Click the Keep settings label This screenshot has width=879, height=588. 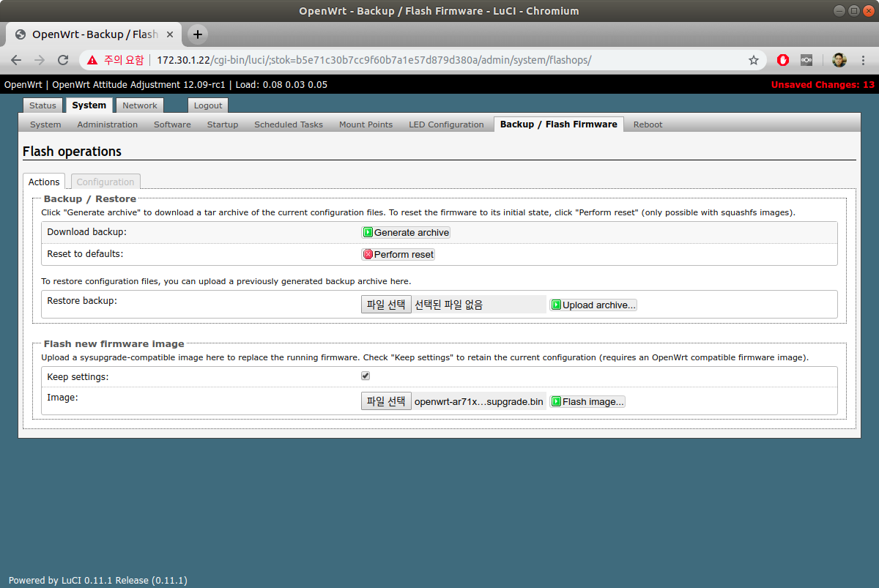(78, 377)
